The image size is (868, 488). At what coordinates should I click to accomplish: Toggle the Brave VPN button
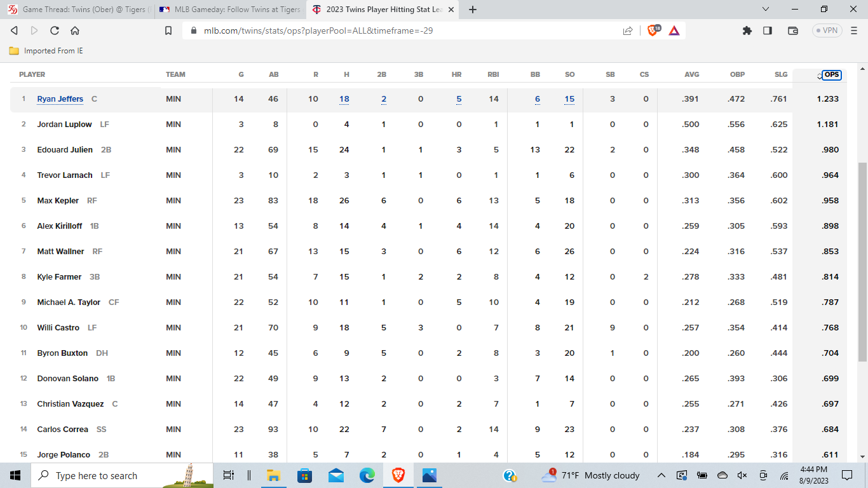coord(827,30)
